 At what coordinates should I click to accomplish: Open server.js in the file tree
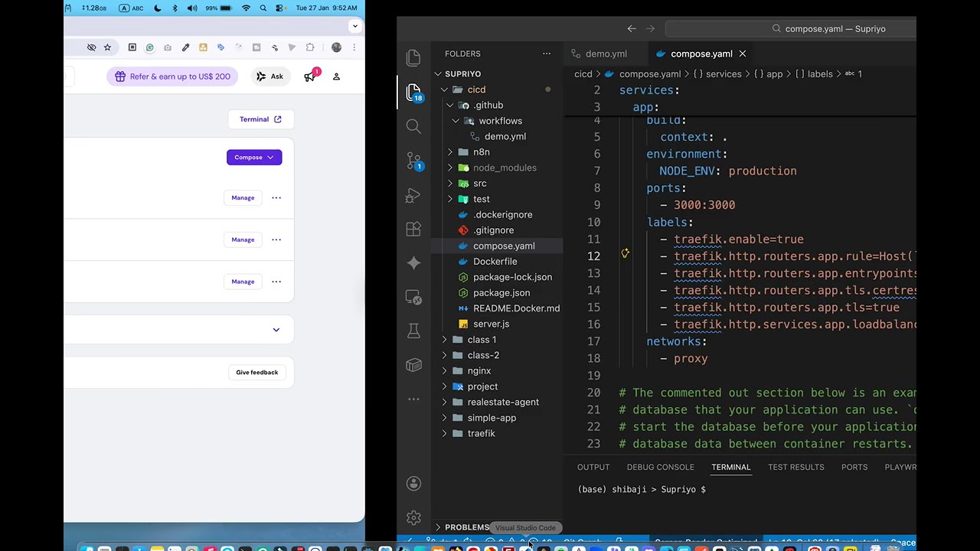pyautogui.click(x=496, y=324)
